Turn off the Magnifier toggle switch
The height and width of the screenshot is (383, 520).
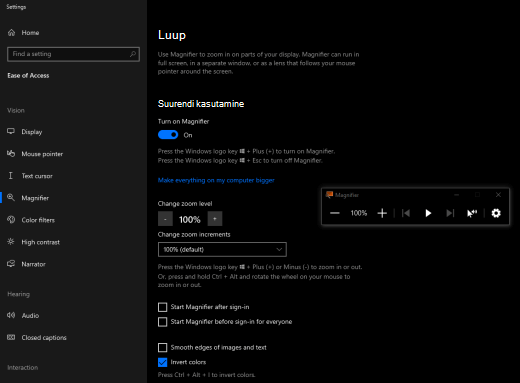pyautogui.click(x=168, y=135)
